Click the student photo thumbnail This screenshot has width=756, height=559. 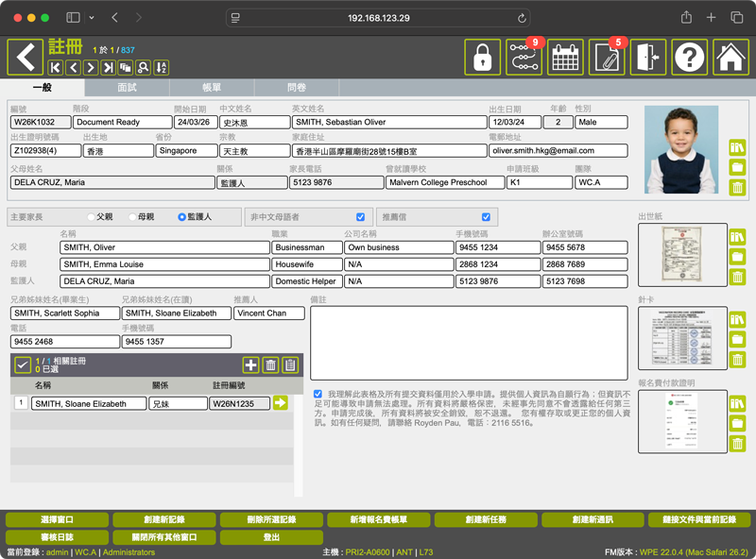680,149
